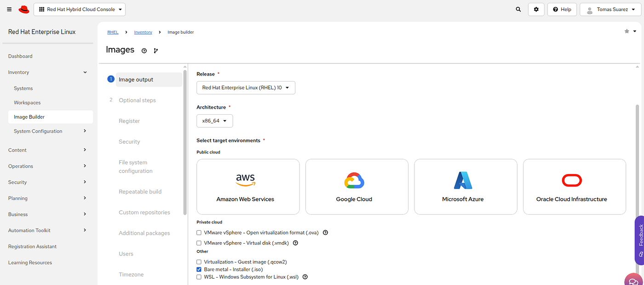Open the Release dropdown (RHEL 10)
The width and height of the screenshot is (644, 285).
pos(246,87)
